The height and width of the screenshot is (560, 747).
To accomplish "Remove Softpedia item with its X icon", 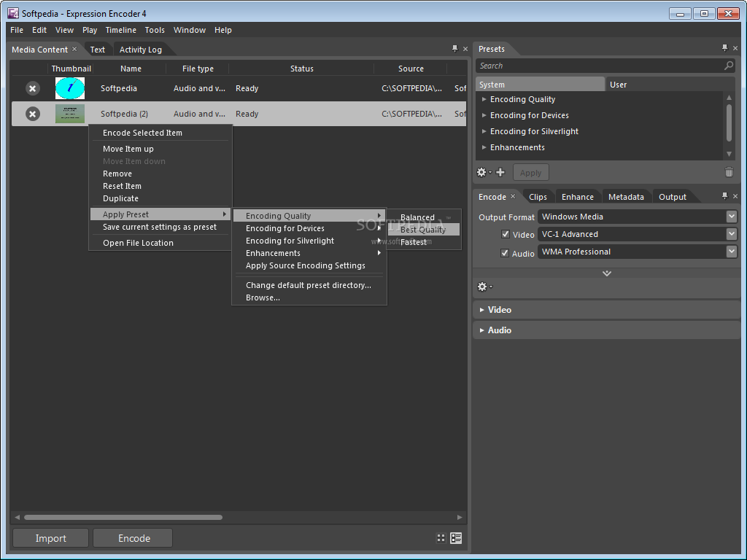I will [x=32, y=88].
